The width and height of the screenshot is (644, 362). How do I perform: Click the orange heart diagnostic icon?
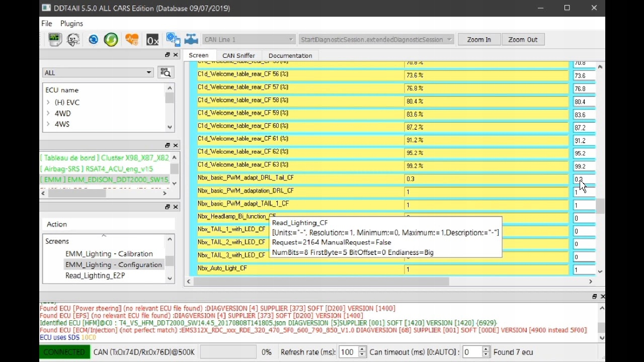132,39
